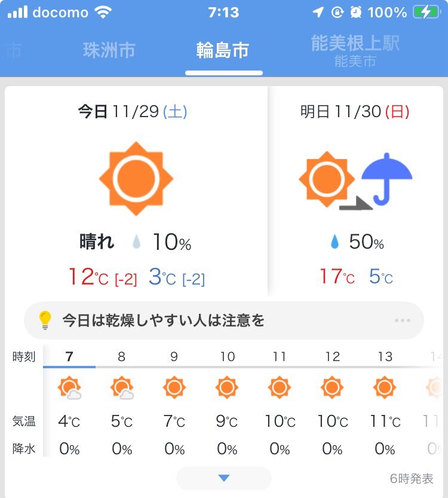Image resolution: width=448 pixels, height=498 pixels.
Task: Tap the three-dot more options icon
Action: click(403, 320)
